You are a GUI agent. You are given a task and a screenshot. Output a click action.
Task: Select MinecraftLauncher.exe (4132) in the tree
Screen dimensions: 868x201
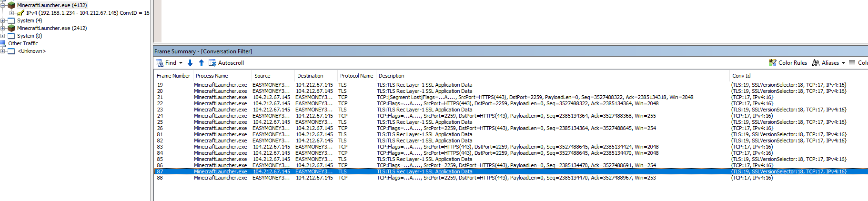[52, 5]
